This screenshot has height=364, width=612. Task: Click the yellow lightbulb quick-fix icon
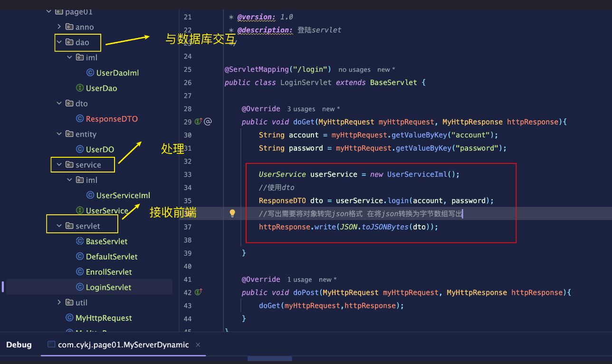[232, 213]
